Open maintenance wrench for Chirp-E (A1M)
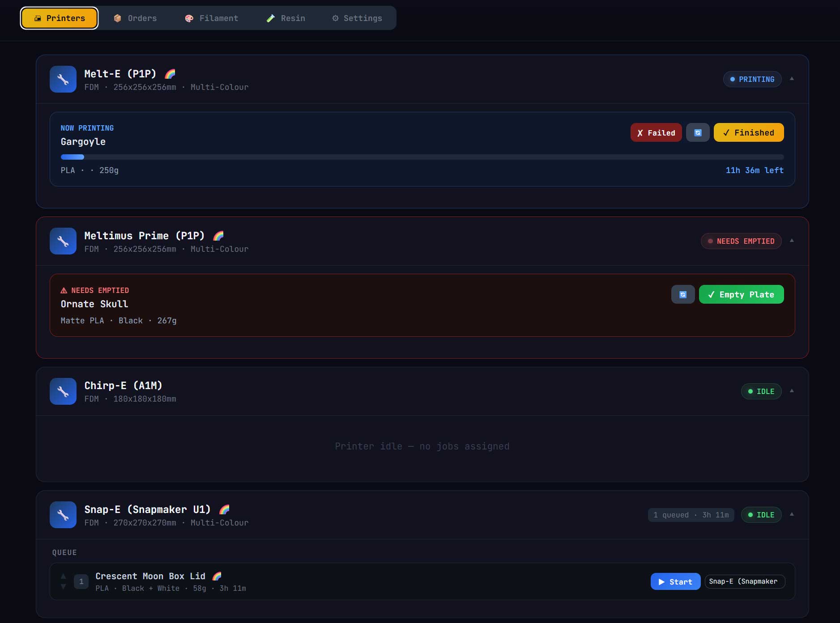The image size is (840, 623). tap(63, 391)
